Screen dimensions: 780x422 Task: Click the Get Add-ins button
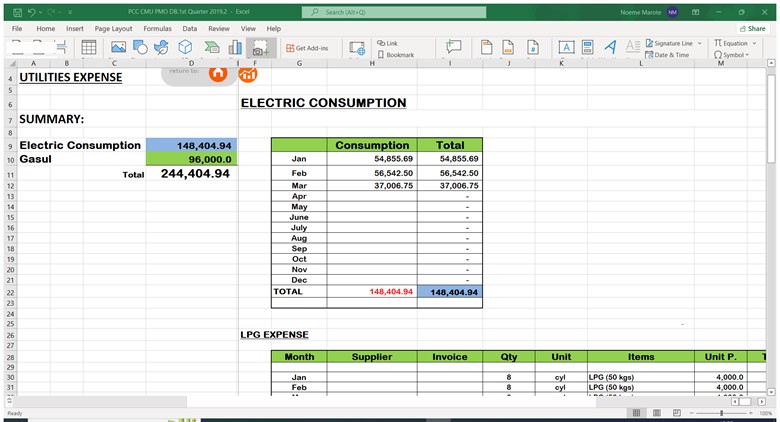[307, 48]
